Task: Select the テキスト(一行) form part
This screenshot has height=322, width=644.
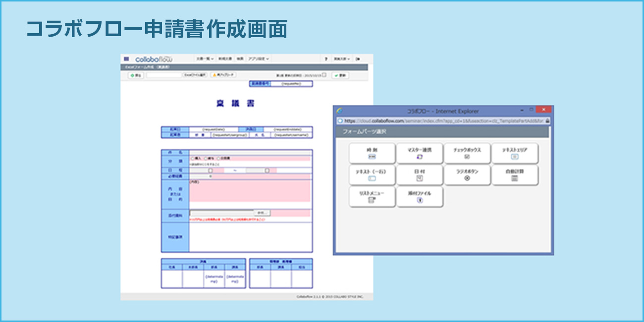Action: click(372, 175)
